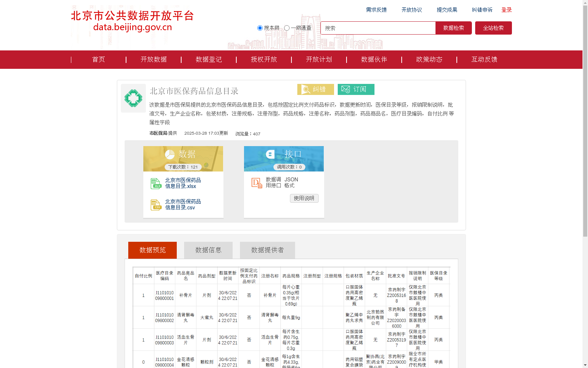Click the 纠错 magnifier icon button
The height and width of the screenshot is (368, 588).
(x=306, y=89)
